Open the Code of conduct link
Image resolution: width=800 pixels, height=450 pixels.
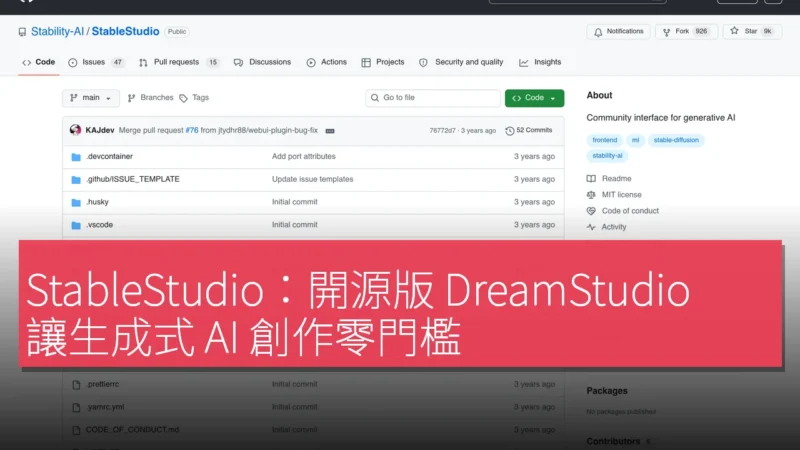point(630,211)
